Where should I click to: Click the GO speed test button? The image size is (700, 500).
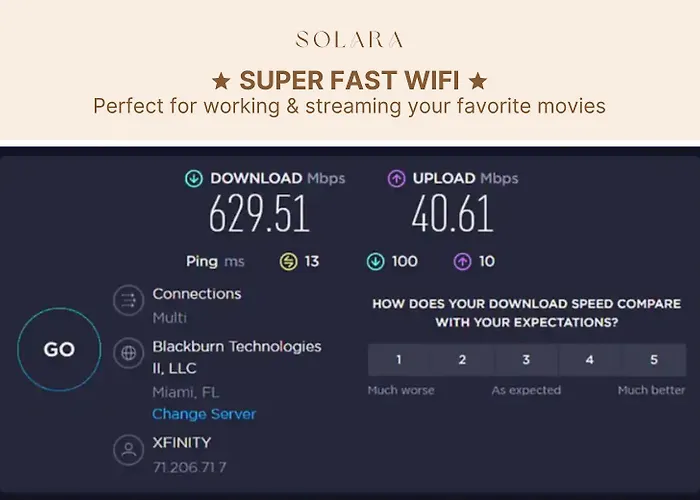(x=59, y=349)
